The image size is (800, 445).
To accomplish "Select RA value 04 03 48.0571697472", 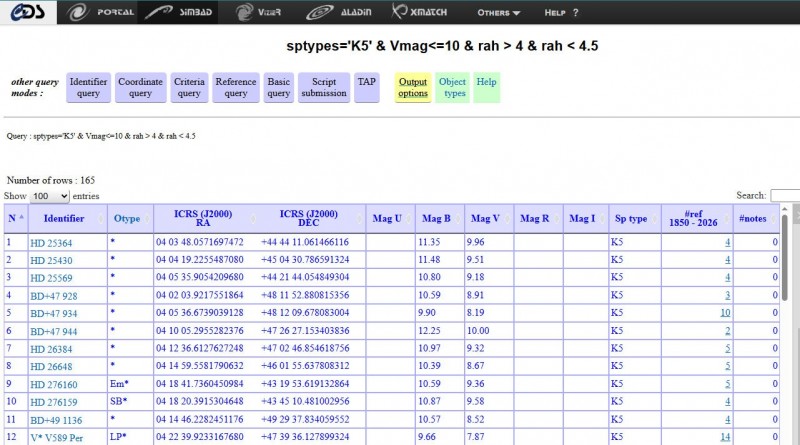I will (199, 242).
